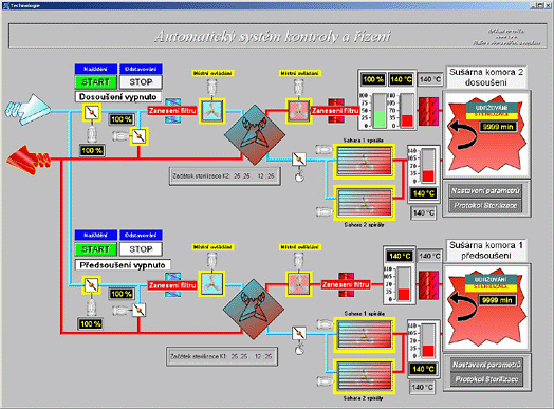Click motor above Dosoušení red exhaust fan

click(x=299, y=87)
